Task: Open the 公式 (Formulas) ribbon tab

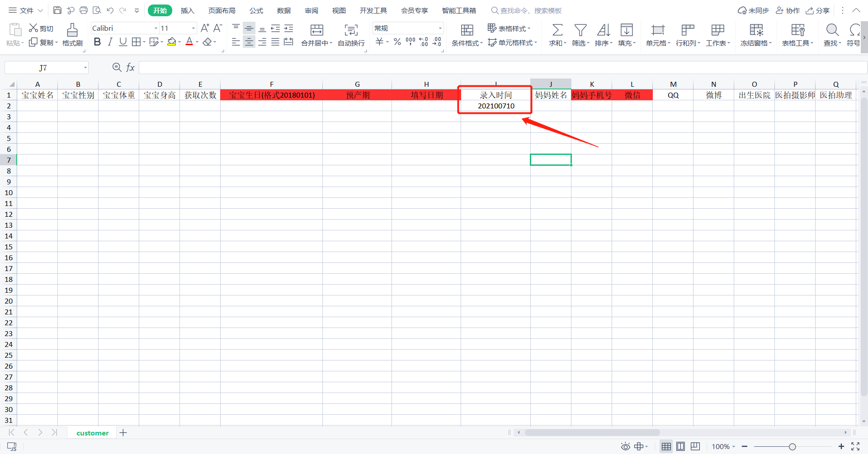Action: (256, 10)
